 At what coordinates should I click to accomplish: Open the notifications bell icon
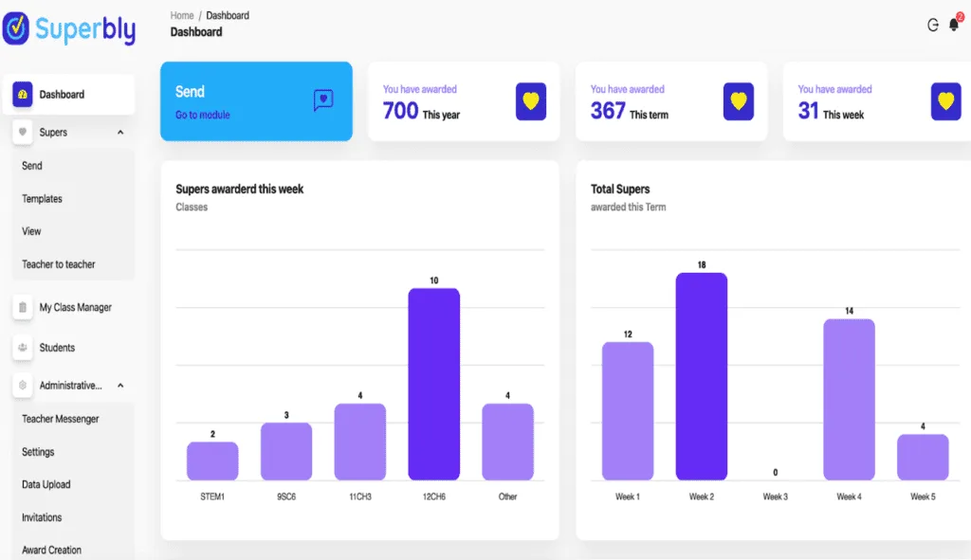[954, 25]
